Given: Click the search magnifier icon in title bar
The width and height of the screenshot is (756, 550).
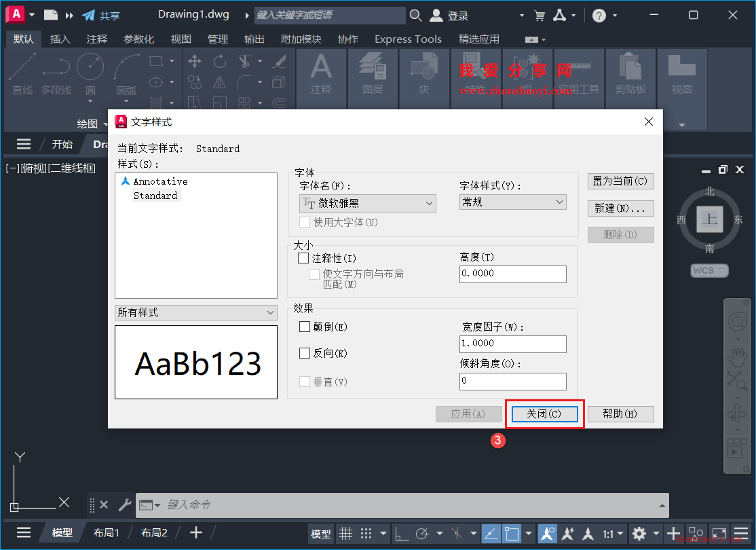Looking at the screenshot, I should (415, 16).
